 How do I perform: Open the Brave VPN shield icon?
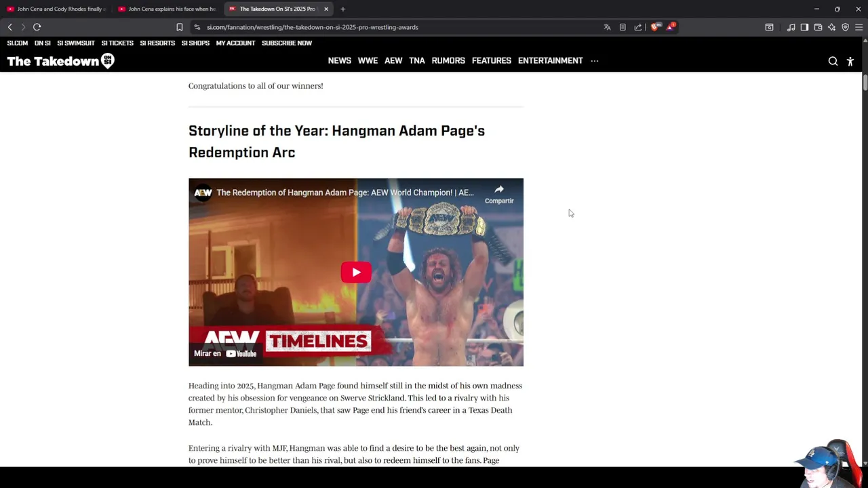tap(845, 27)
